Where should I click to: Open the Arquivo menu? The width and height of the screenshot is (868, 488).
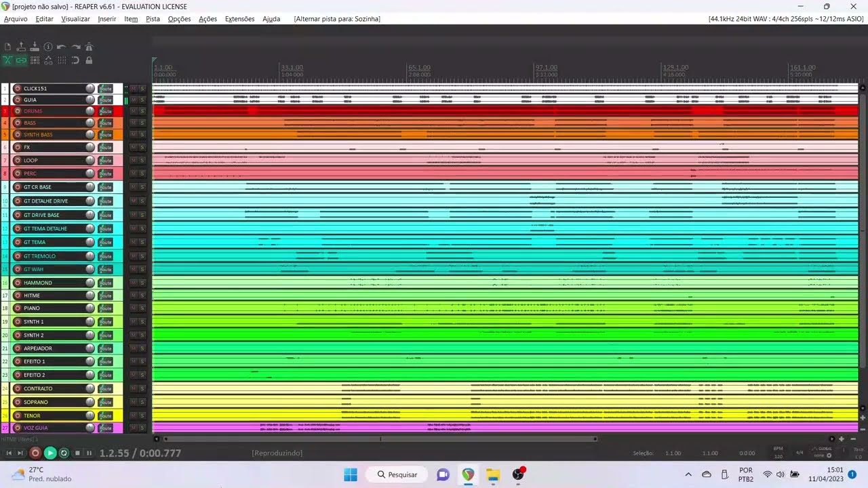coord(16,19)
